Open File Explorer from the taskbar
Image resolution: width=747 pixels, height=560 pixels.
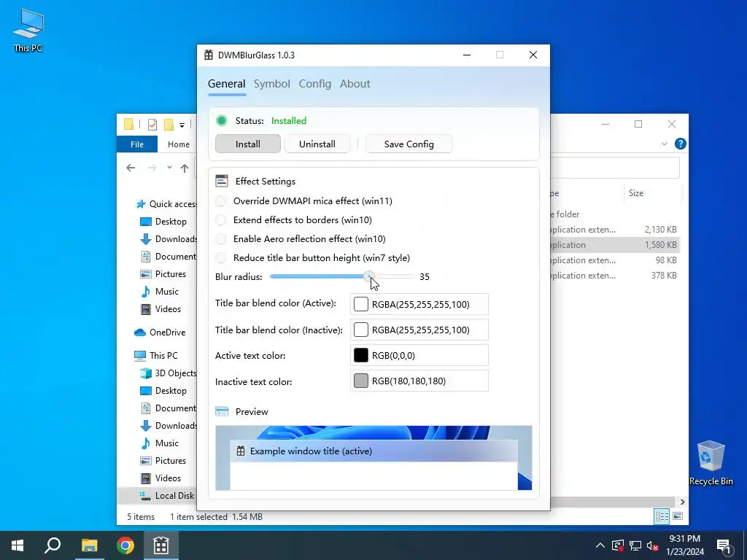89,545
